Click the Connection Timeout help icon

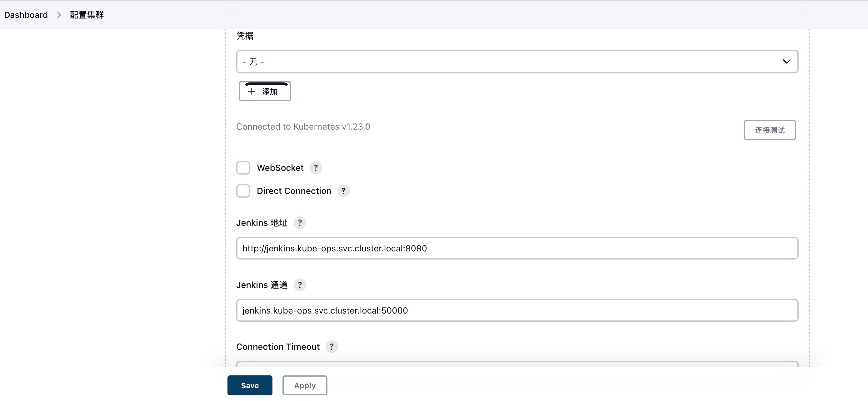coord(332,346)
